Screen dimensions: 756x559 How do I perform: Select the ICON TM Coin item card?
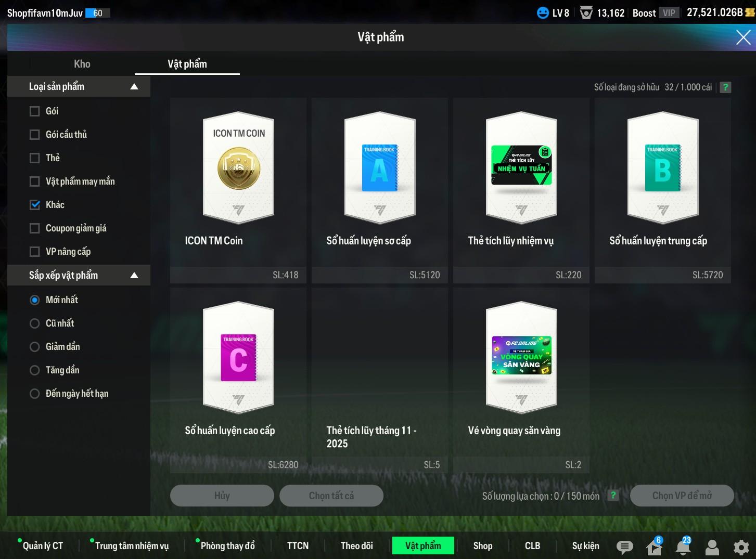[x=238, y=190]
